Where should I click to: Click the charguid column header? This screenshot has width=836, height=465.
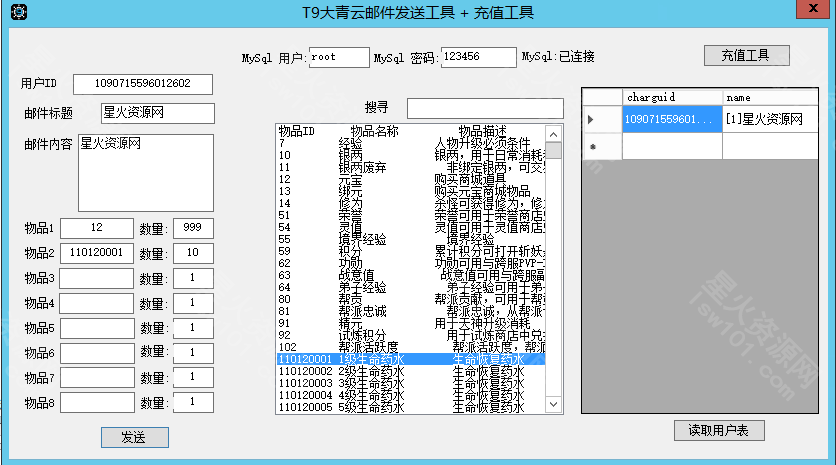tap(672, 97)
